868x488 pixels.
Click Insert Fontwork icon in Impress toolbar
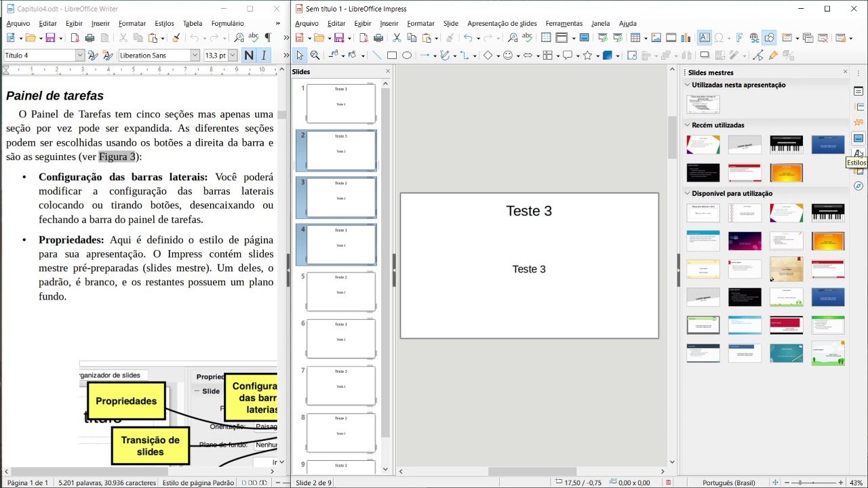740,38
